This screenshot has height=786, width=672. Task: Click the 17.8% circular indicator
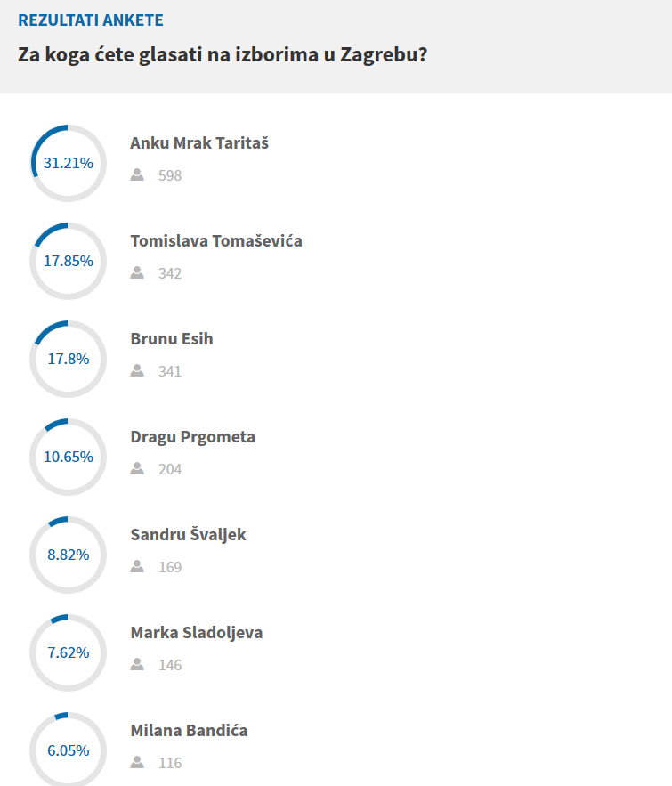click(69, 360)
